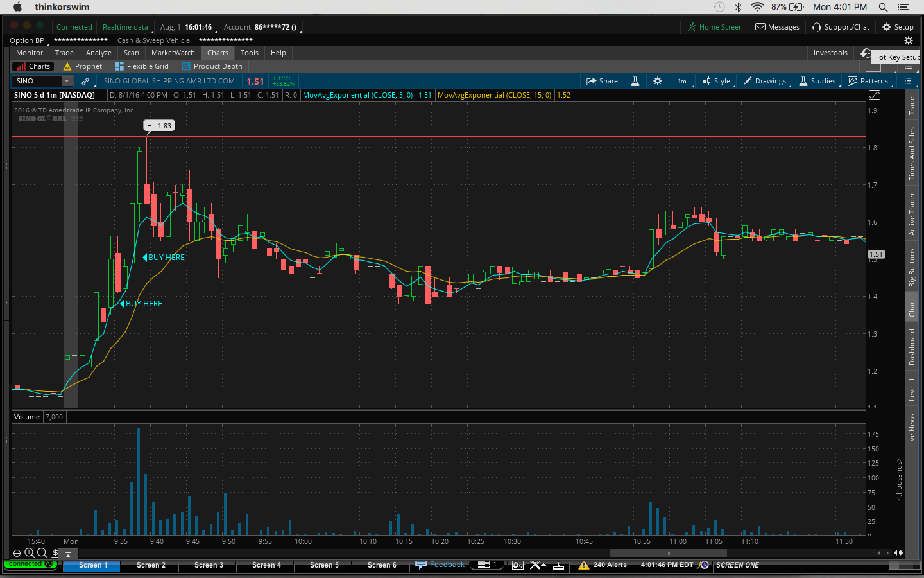Screen dimensions: 924x578
Task: Click the gear icon below Setup
Action: point(908,40)
